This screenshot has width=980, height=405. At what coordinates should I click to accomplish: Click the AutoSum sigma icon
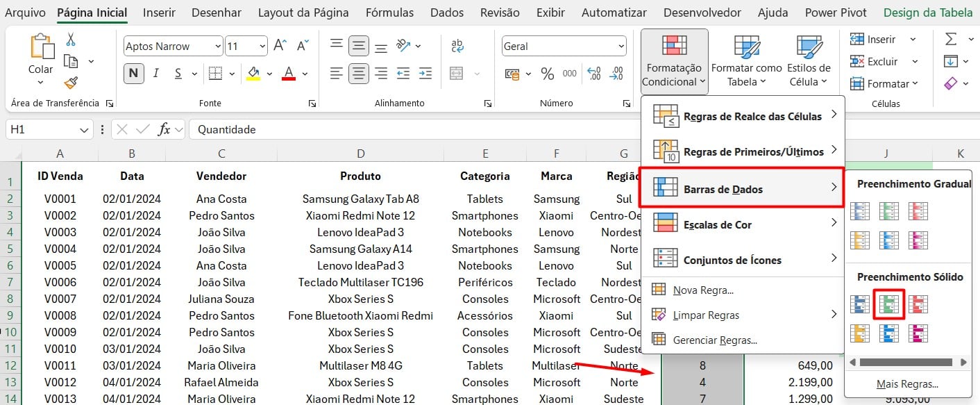coord(951,39)
